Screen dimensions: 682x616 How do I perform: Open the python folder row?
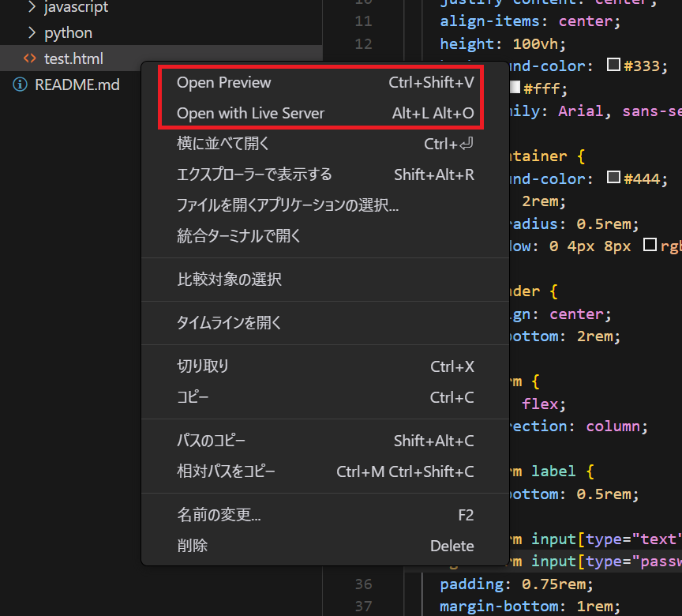point(161,32)
